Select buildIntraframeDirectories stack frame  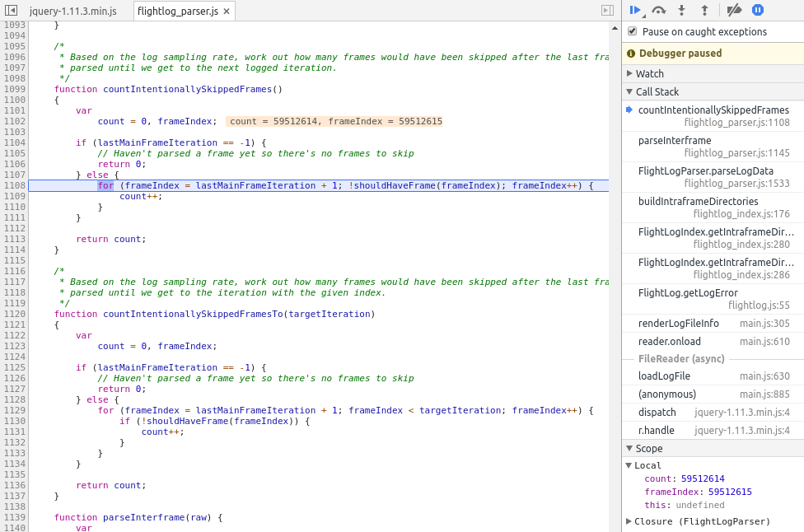click(x=713, y=207)
